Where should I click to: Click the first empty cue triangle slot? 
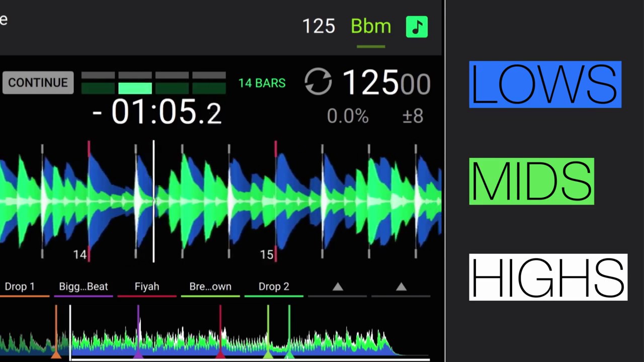(338, 287)
